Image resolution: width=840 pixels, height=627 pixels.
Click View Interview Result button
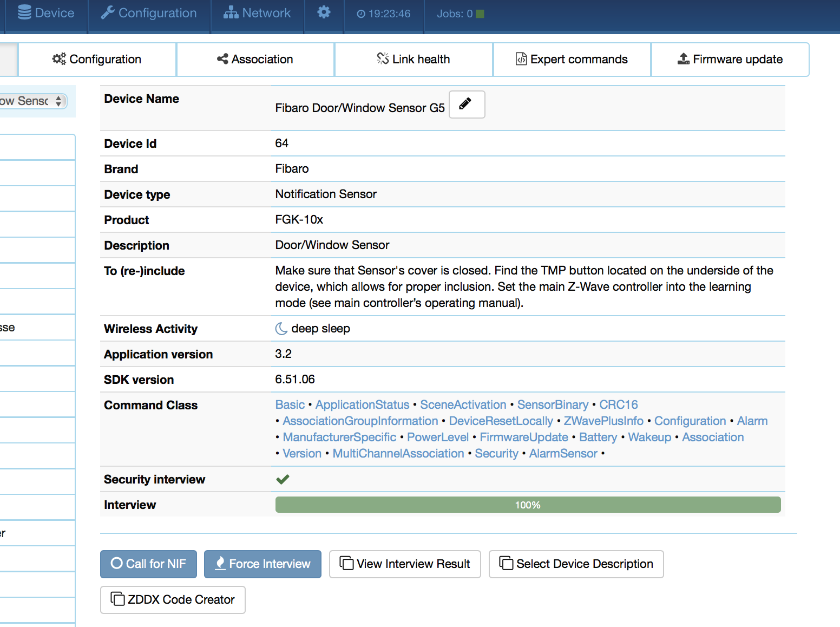coord(405,564)
